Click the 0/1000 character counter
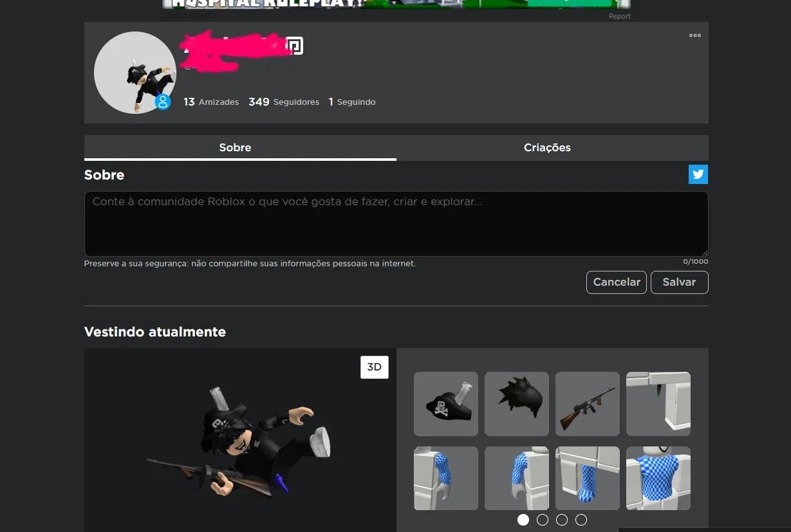791x532 pixels. coord(696,262)
